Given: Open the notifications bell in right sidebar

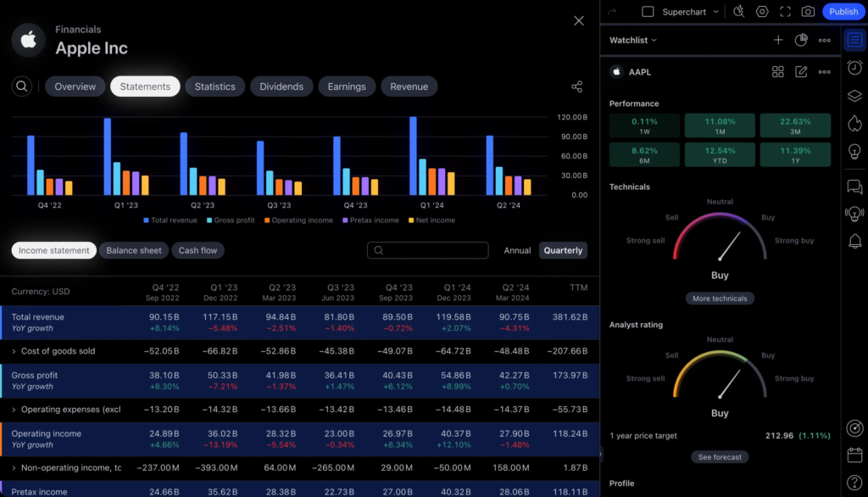Looking at the screenshot, I should (x=854, y=242).
